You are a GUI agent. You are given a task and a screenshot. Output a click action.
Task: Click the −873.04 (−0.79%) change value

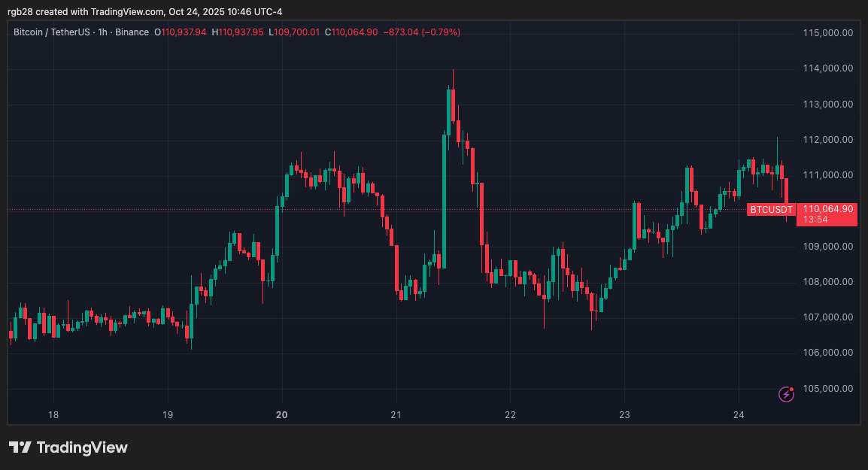(x=421, y=32)
